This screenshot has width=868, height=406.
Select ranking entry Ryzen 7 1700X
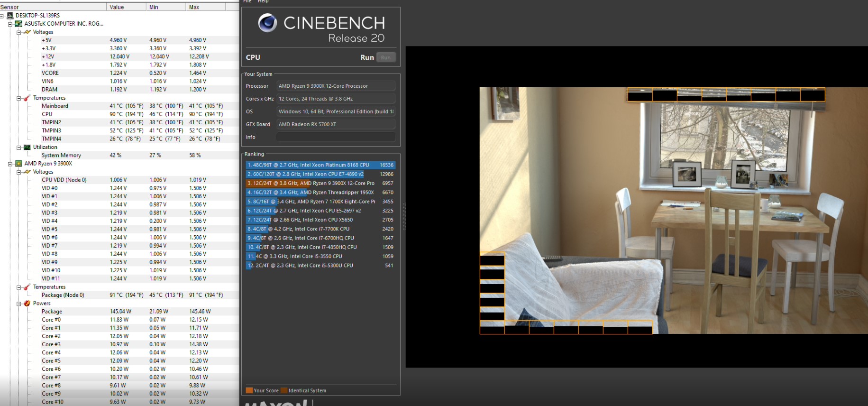[x=320, y=202]
